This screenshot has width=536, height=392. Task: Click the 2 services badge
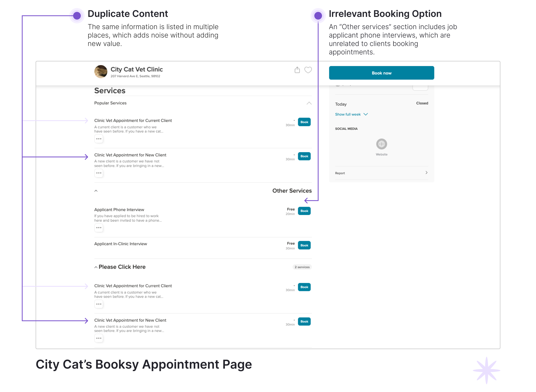click(x=302, y=267)
